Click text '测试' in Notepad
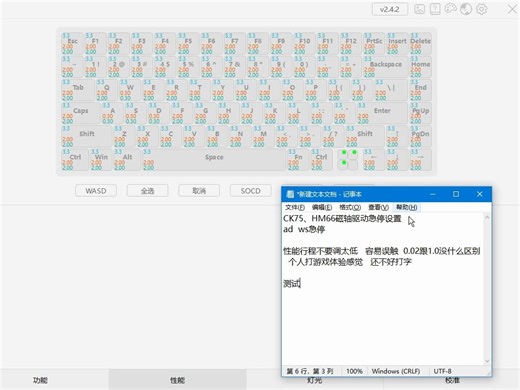The height and width of the screenshot is (390, 520). [292, 284]
